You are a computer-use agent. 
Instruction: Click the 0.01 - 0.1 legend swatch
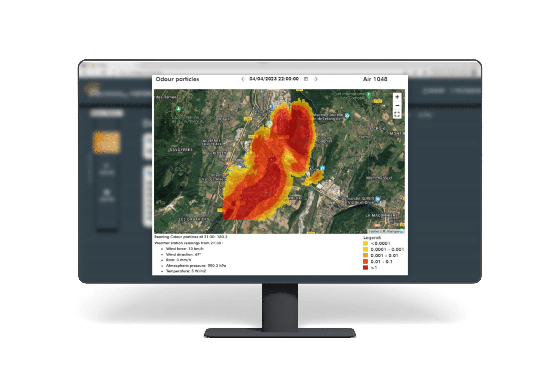[365, 261]
